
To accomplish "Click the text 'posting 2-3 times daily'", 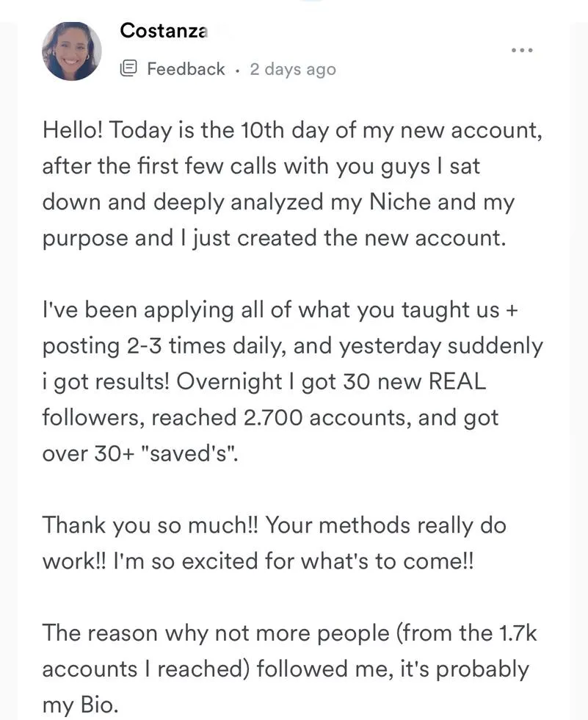I will click(x=164, y=346).
